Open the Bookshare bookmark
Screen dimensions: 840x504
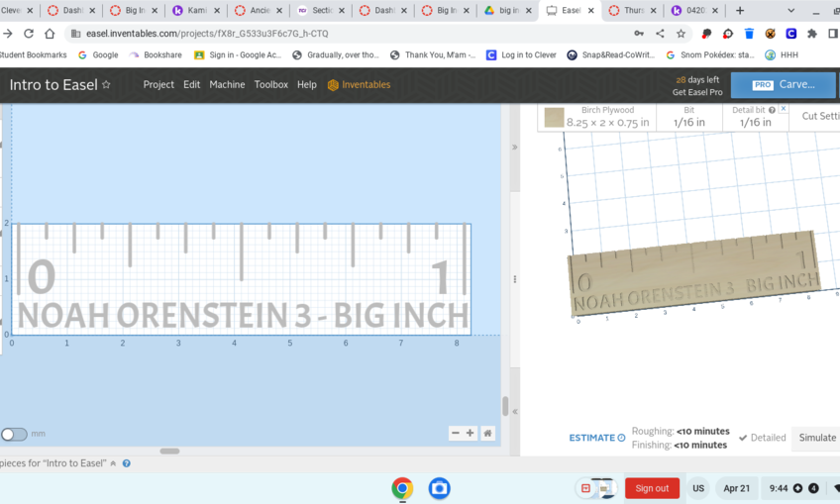point(156,54)
